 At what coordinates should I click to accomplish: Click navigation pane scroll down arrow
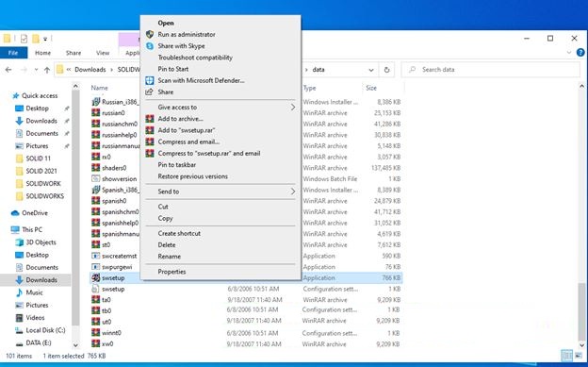[75, 345]
